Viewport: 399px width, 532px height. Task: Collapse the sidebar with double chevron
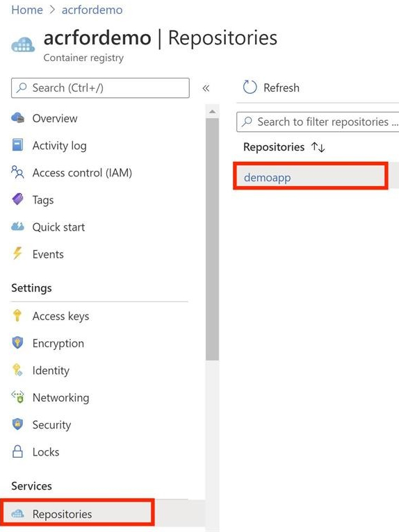206,88
